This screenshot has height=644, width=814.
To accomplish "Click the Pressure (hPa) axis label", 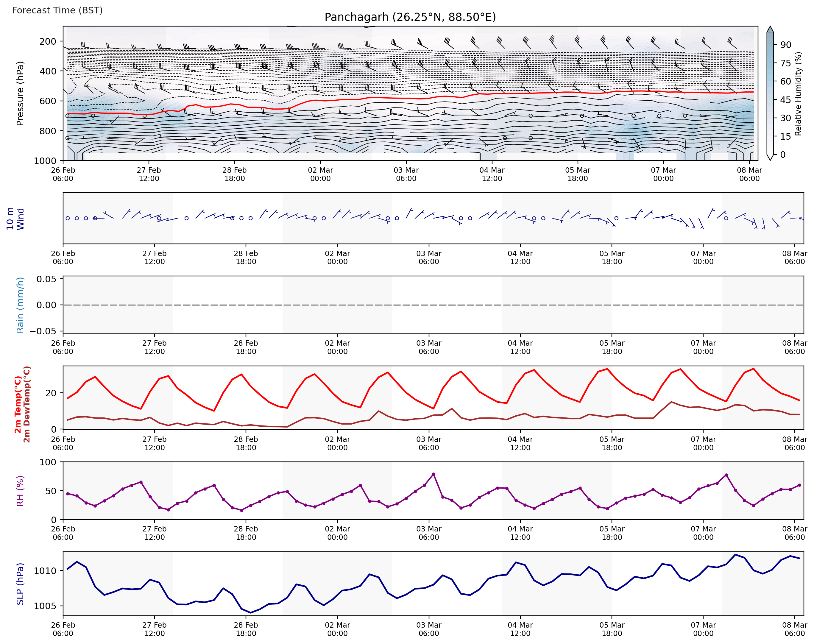I will pos(20,93).
